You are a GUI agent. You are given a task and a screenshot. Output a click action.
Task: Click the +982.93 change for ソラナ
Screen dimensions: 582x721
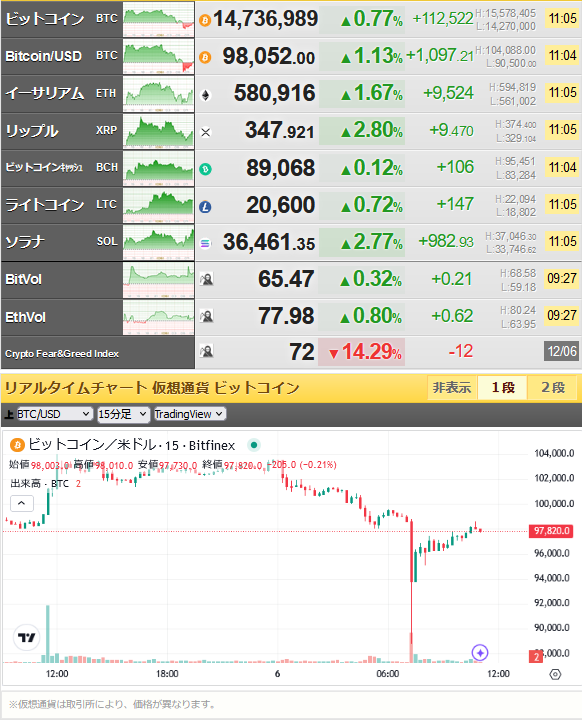(x=446, y=241)
